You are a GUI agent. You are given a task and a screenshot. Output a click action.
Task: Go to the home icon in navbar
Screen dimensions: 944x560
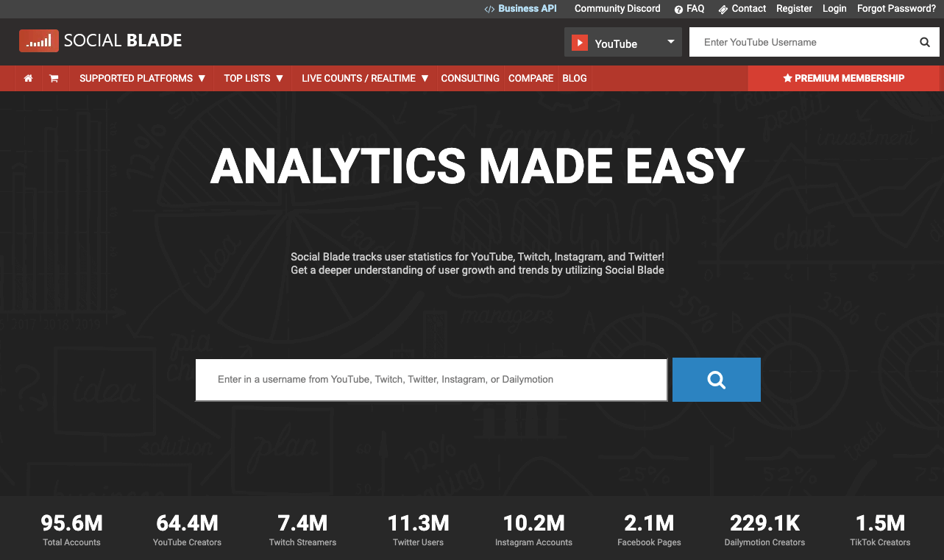28,78
